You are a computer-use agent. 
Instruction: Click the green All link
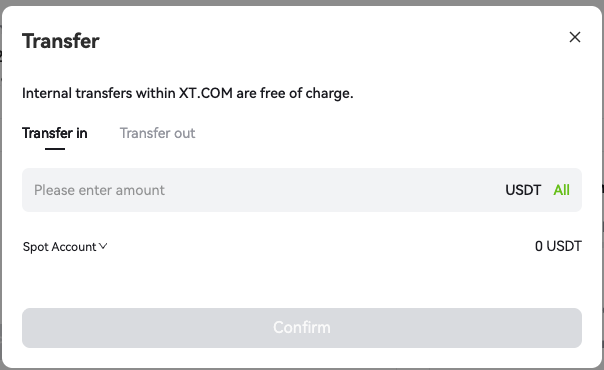pos(561,190)
